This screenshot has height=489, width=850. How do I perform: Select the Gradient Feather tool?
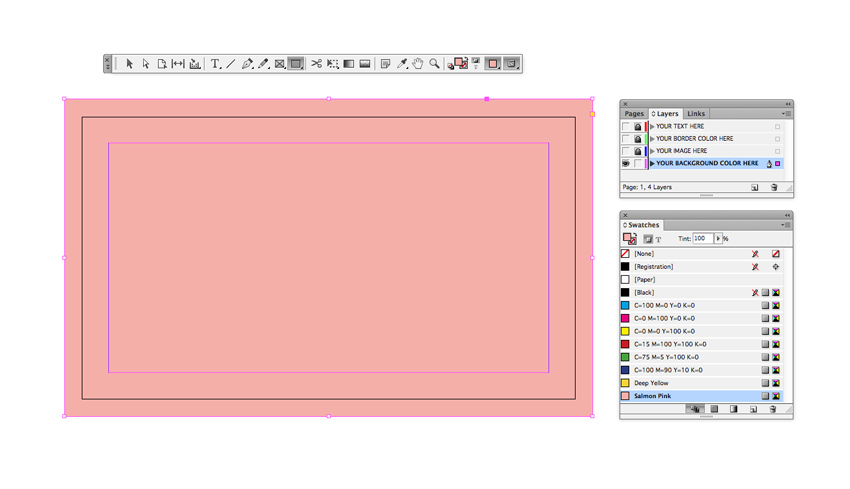[x=365, y=64]
